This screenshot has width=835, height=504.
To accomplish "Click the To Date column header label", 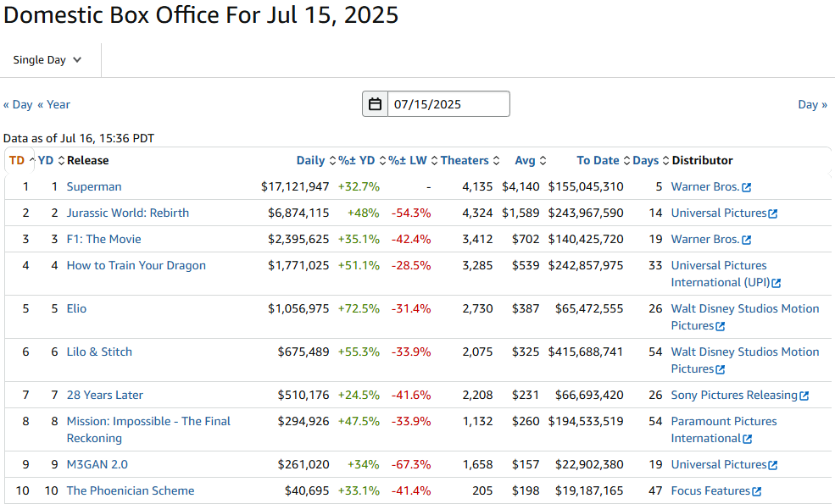I will 598,160.
